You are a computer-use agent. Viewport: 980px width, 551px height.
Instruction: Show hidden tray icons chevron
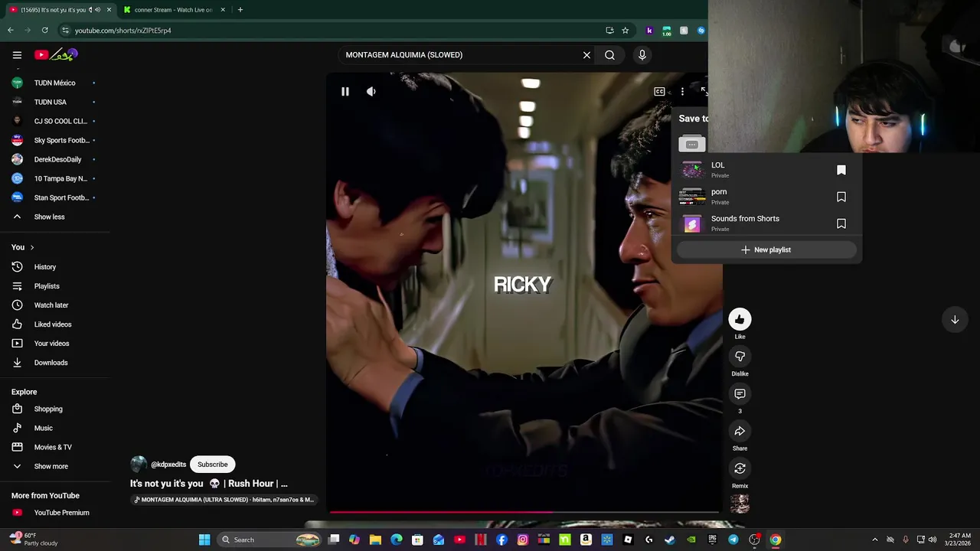pos(875,540)
